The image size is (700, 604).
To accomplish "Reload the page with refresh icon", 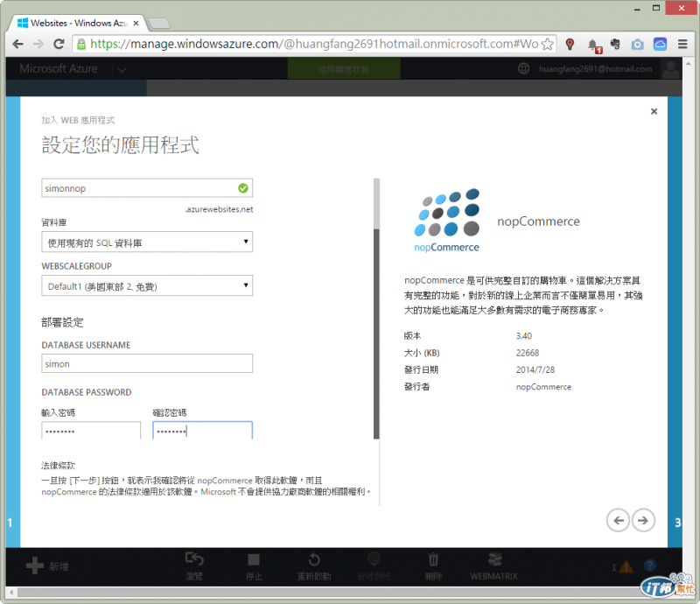I will point(59,44).
